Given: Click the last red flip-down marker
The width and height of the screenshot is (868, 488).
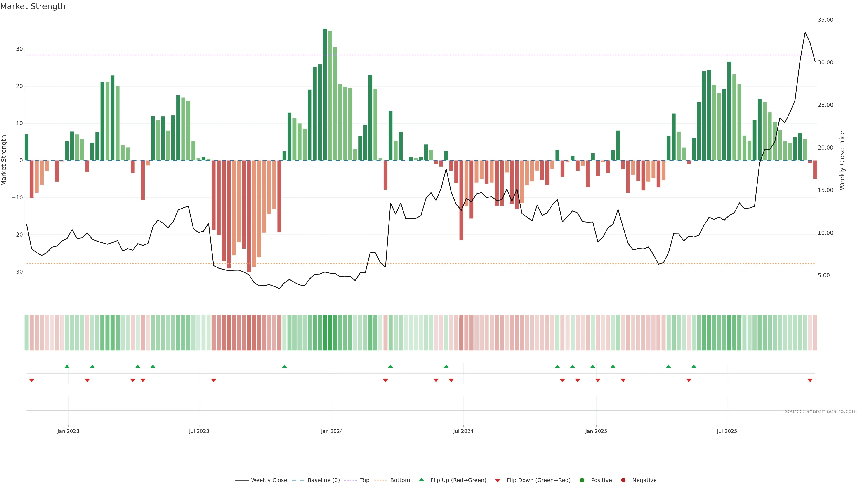Looking at the screenshot, I should [x=810, y=380].
